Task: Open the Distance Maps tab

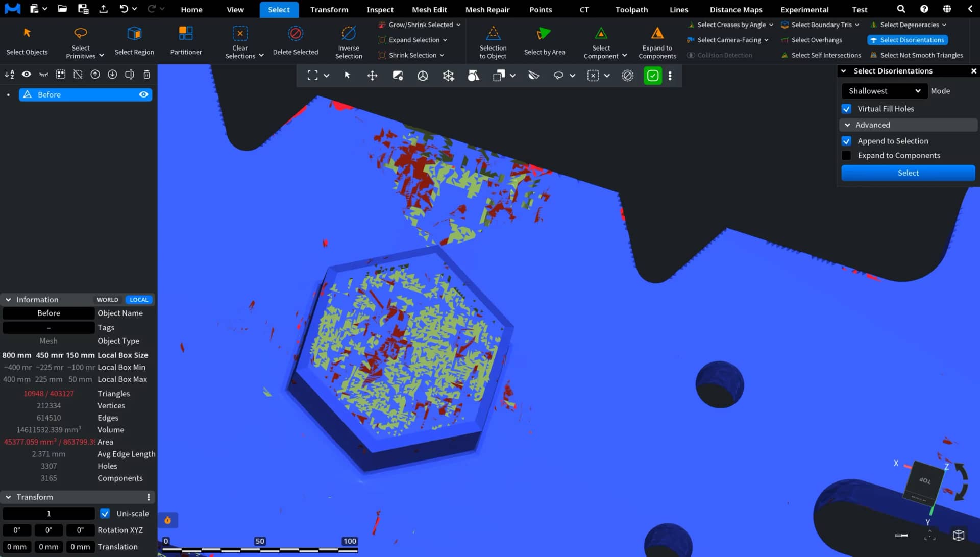Action: click(736, 9)
